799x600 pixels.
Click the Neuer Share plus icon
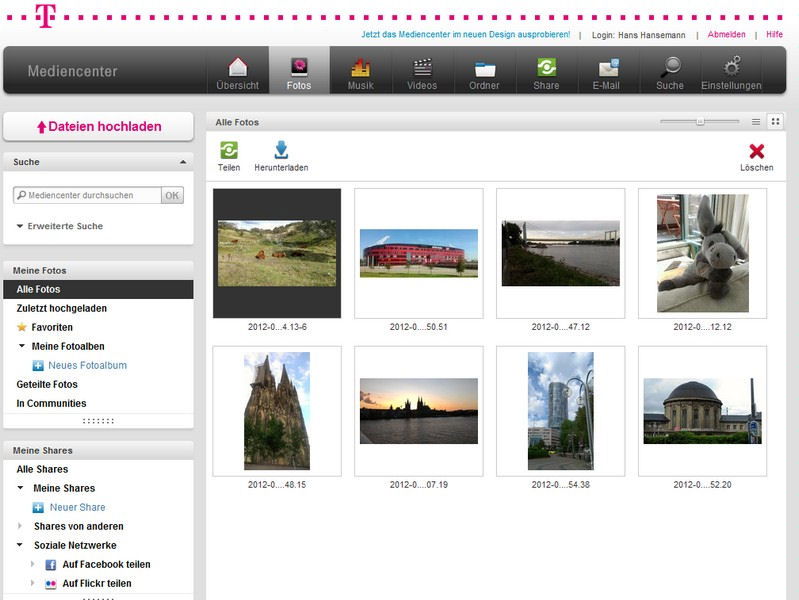click(38, 507)
